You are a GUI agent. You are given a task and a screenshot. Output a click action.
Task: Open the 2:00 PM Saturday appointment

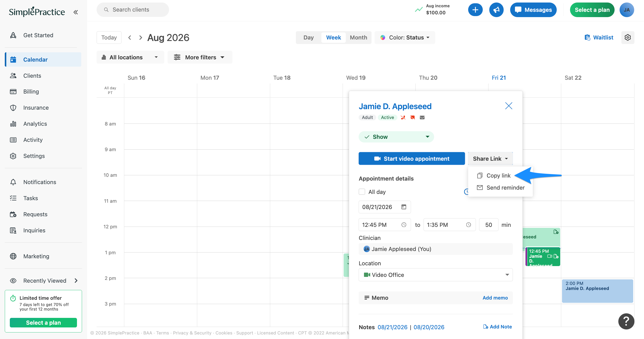pos(597,291)
